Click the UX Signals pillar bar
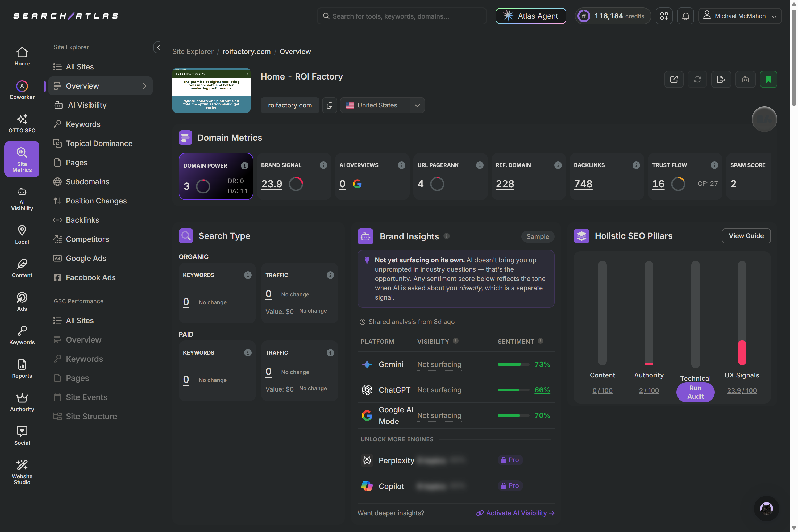 tap(742, 313)
